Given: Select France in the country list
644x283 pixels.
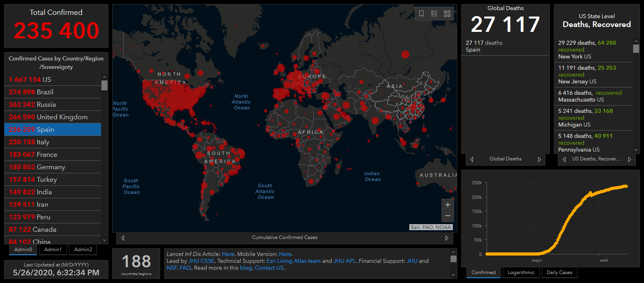Looking at the screenshot, I should click(53, 154).
